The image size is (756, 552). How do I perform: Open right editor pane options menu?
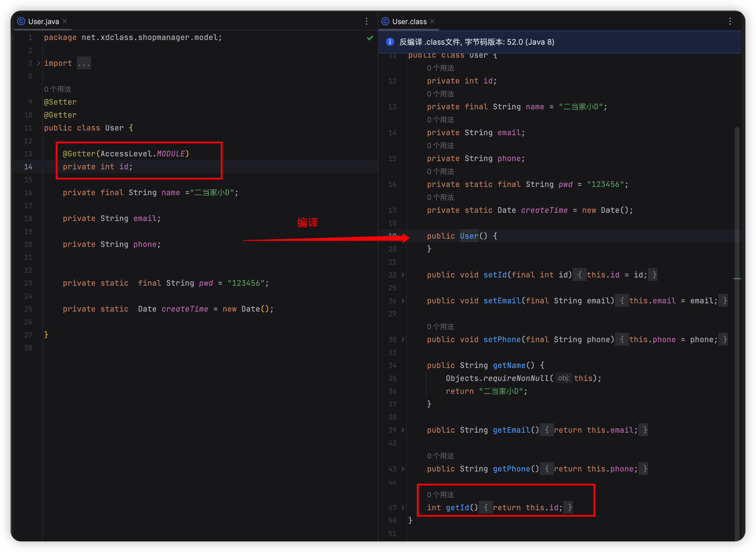coord(730,21)
